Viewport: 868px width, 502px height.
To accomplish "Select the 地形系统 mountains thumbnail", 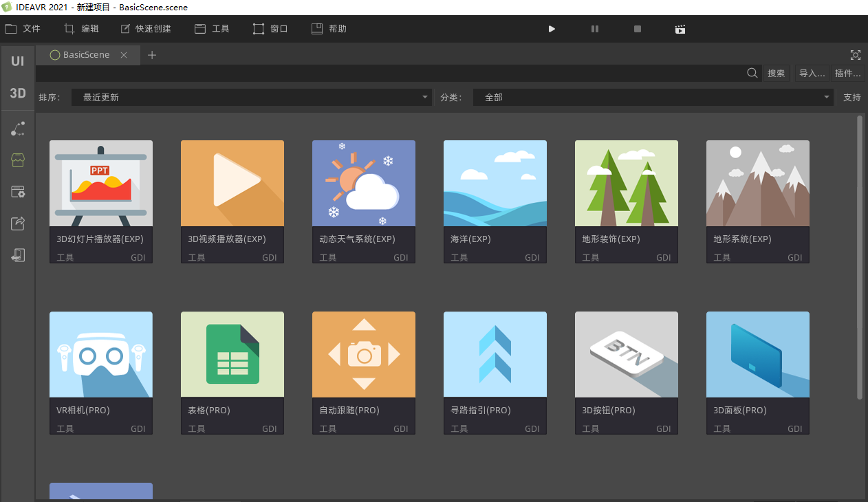I will [x=758, y=183].
